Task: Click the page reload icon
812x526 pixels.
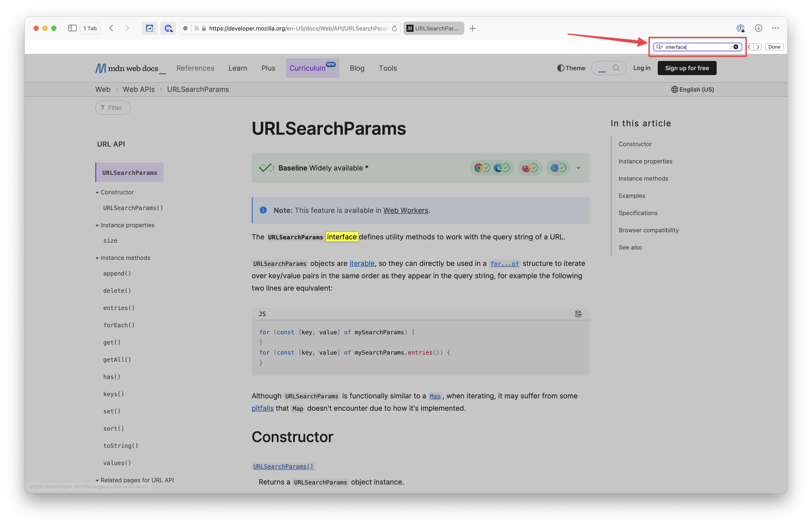Action: [394, 28]
